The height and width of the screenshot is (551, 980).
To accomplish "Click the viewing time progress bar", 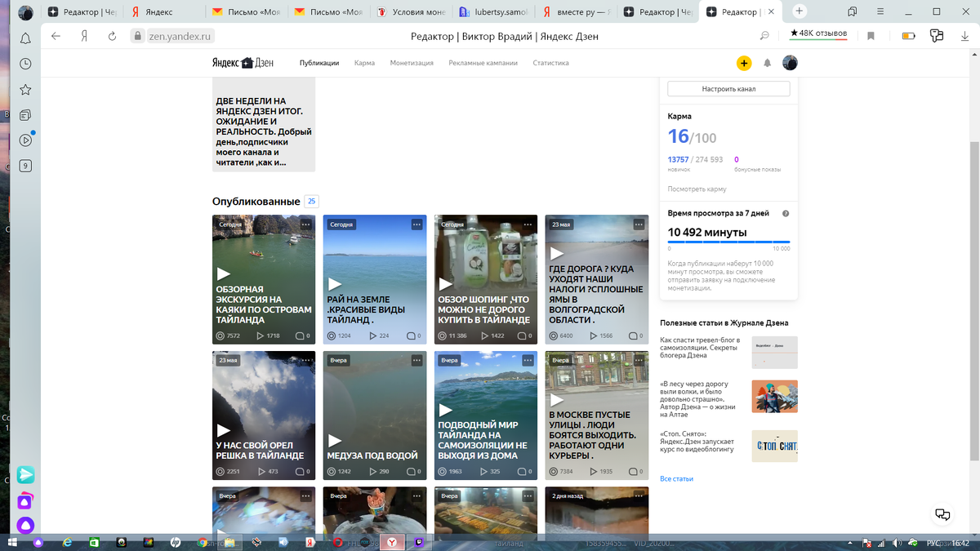I will click(728, 242).
